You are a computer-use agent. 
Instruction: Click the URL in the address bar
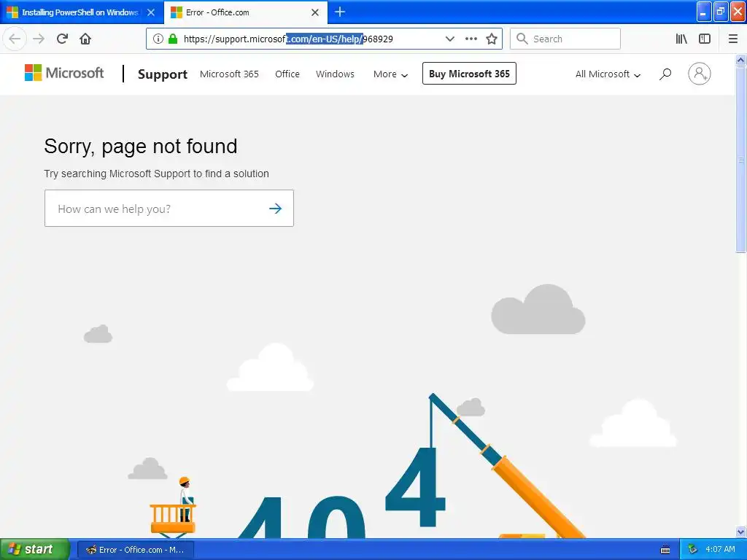coord(288,39)
